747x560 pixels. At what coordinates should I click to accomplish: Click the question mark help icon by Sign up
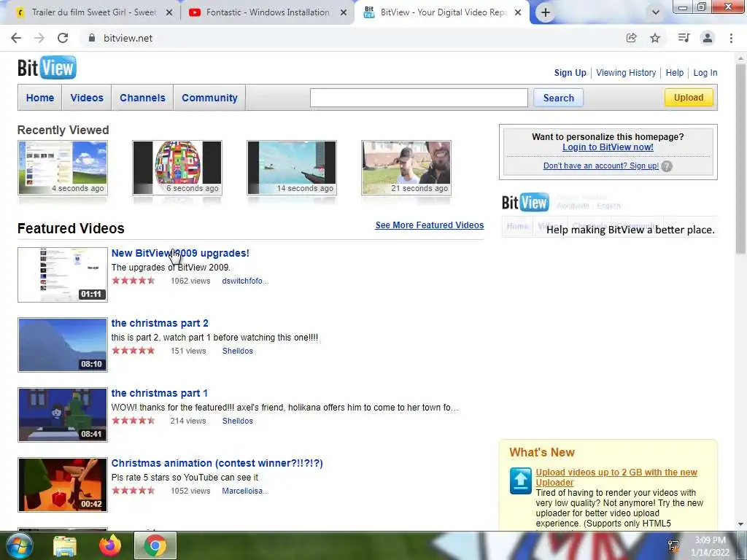coord(667,166)
